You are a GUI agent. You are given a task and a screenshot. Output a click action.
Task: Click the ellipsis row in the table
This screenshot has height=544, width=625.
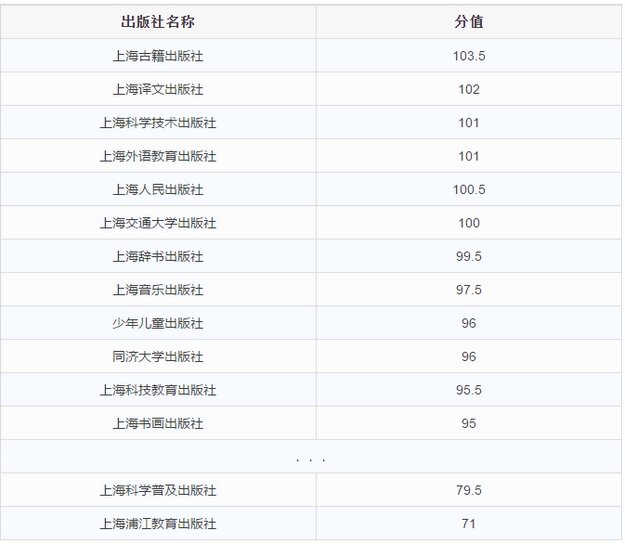click(x=311, y=457)
